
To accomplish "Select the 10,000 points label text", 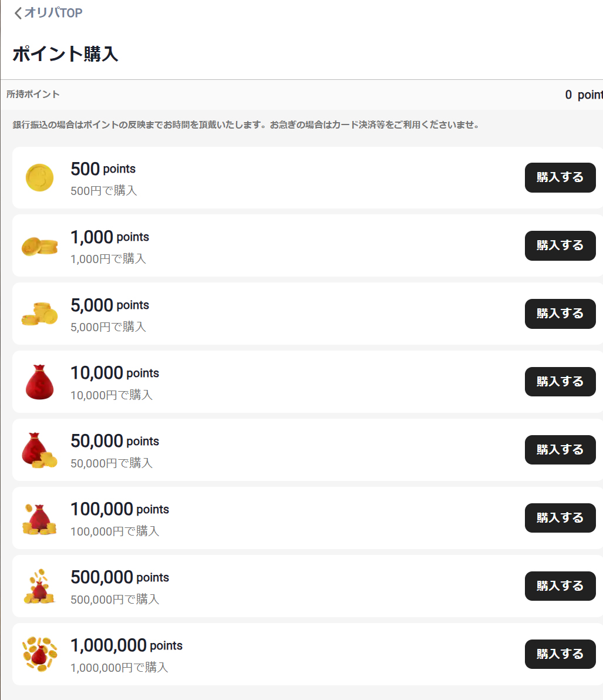I will pyautogui.click(x=114, y=373).
